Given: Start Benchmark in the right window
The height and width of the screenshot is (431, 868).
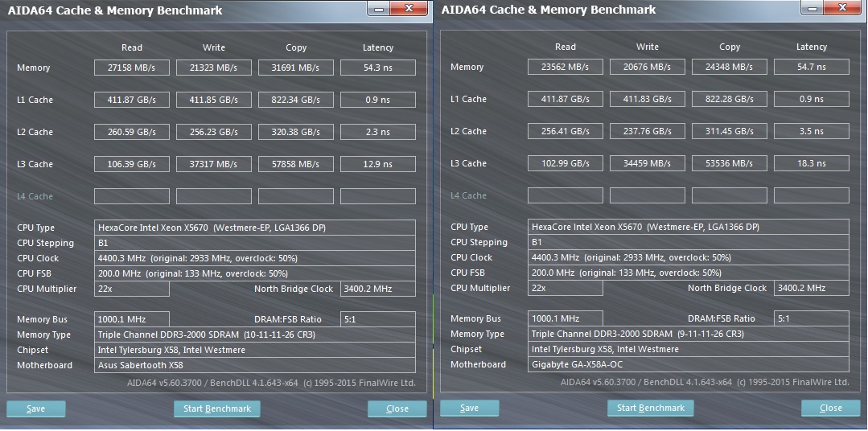Looking at the screenshot, I should [x=651, y=408].
